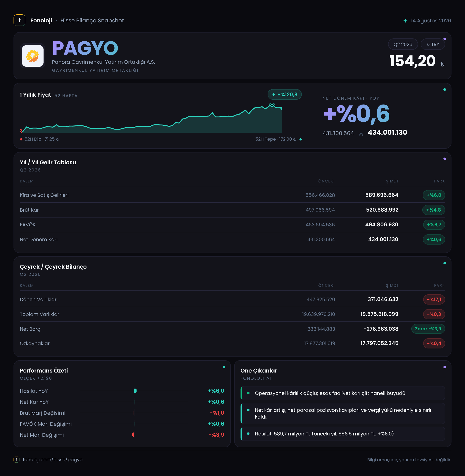Select the Q2 2026 period pill
Screen dimensions: 465x476
pyautogui.click(x=403, y=44)
